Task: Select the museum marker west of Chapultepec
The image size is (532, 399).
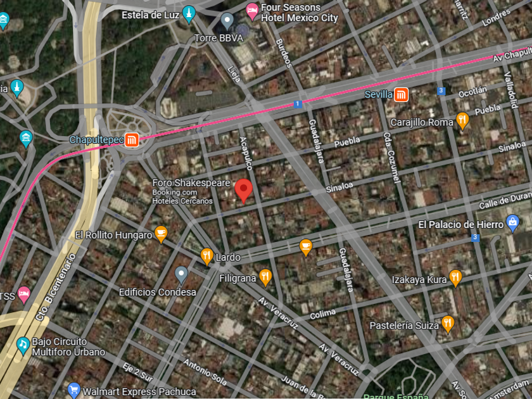Action: [26, 139]
